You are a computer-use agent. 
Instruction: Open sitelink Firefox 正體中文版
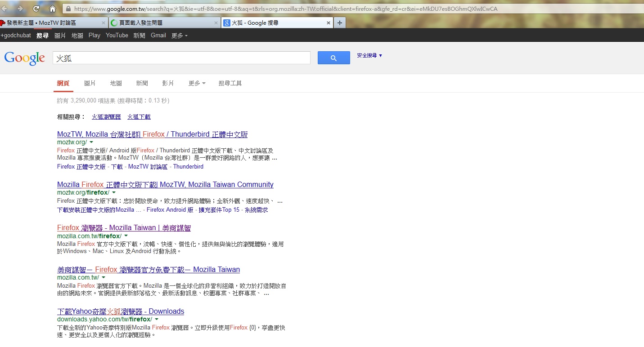[81, 167]
